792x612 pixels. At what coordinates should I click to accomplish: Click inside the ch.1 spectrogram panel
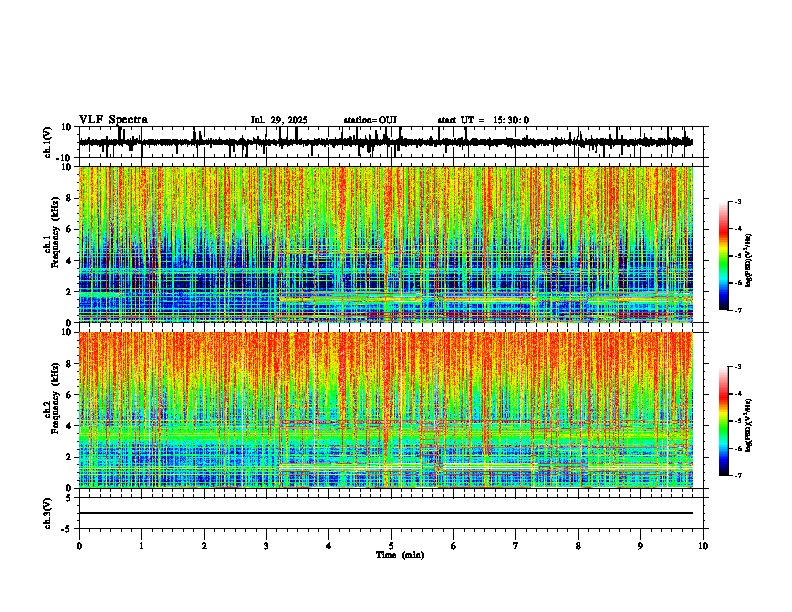point(386,244)
